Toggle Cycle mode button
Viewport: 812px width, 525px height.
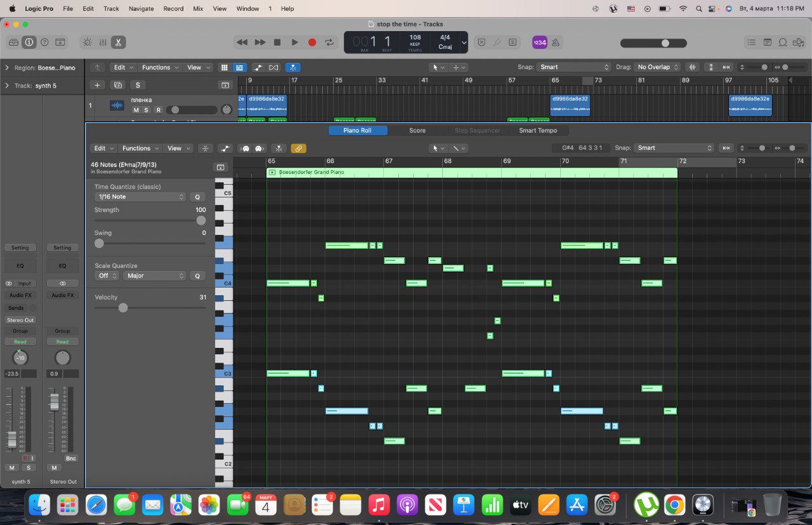coord(329,43)
